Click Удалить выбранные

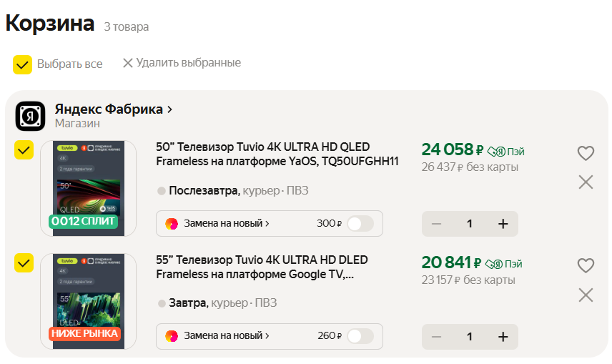(182, 63)
